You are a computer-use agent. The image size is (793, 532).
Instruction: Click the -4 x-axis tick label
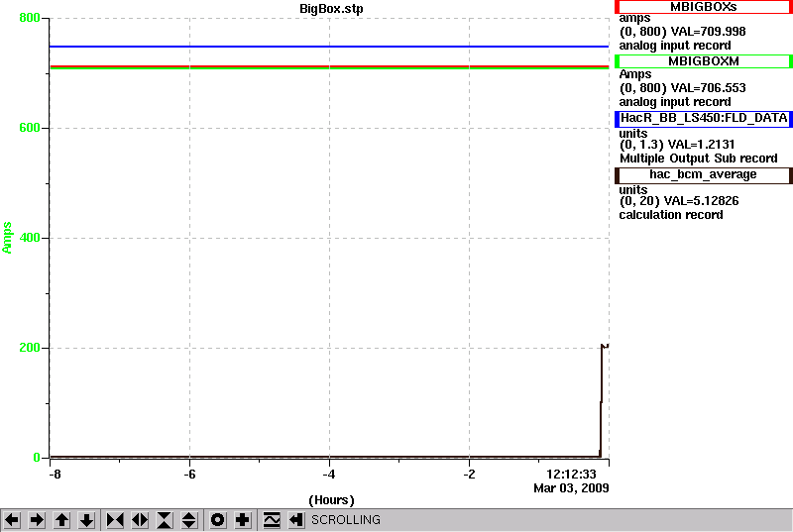(329, 475)
